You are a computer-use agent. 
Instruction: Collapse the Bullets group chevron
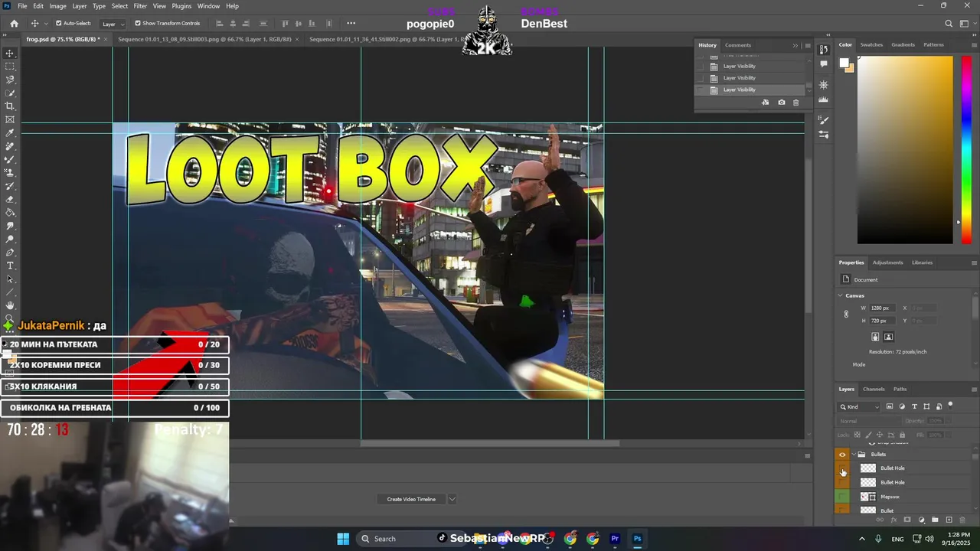pyautogui.click(x=854, y=455)
